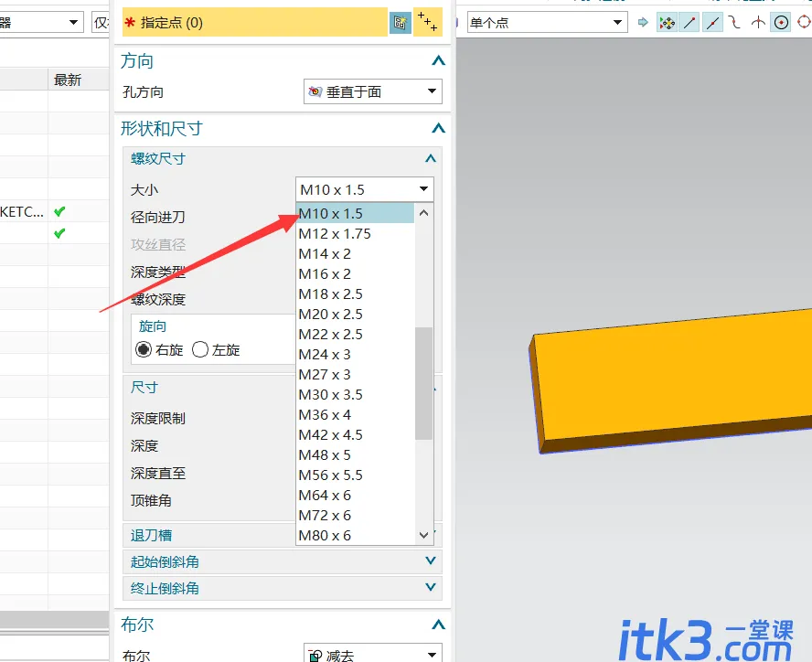Click the 最新 column header

(79, 80)
